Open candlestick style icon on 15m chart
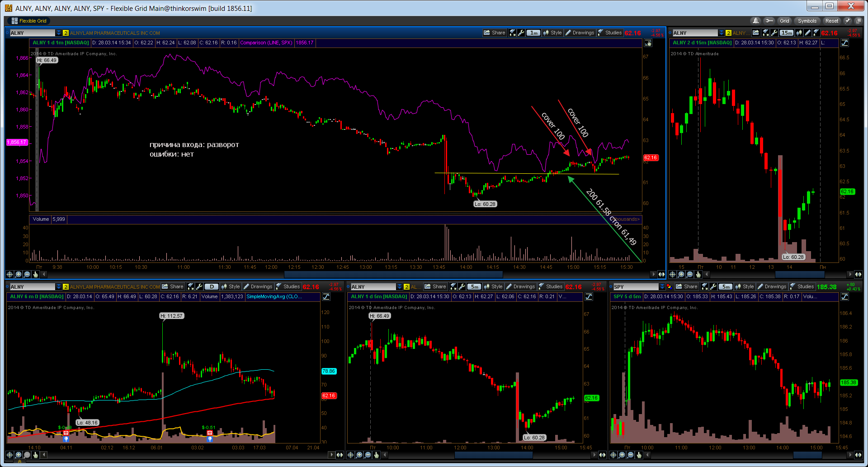 [799, 33]
